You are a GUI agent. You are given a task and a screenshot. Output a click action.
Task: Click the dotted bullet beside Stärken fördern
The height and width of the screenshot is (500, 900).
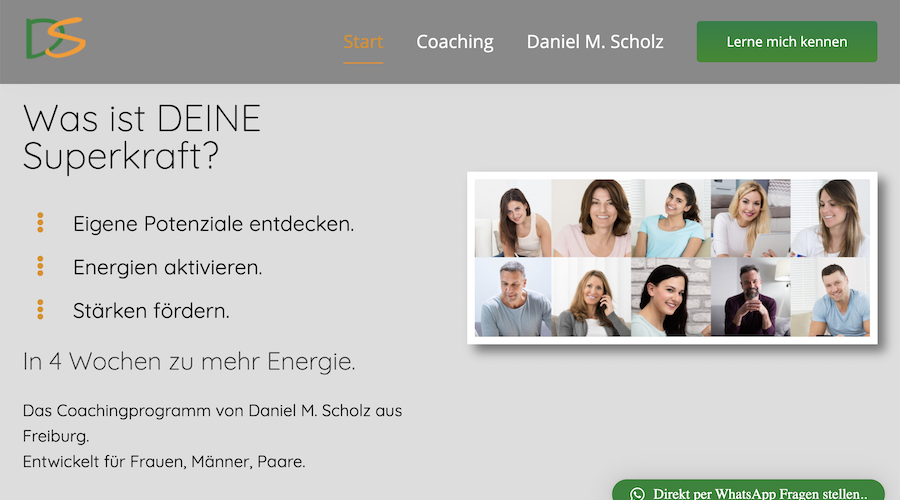40,310
